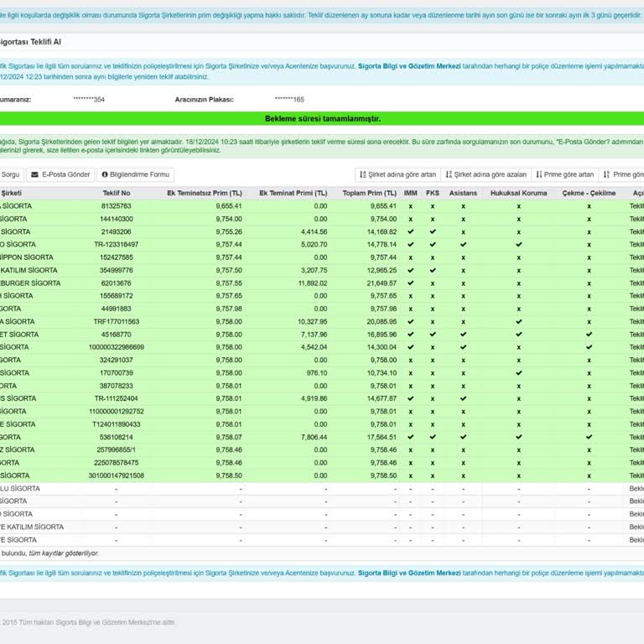Viewport: 644px width, 644px height.
Task: Click FKS checkmark in offer TR-123316497 row
Action: tap(433, 244)
